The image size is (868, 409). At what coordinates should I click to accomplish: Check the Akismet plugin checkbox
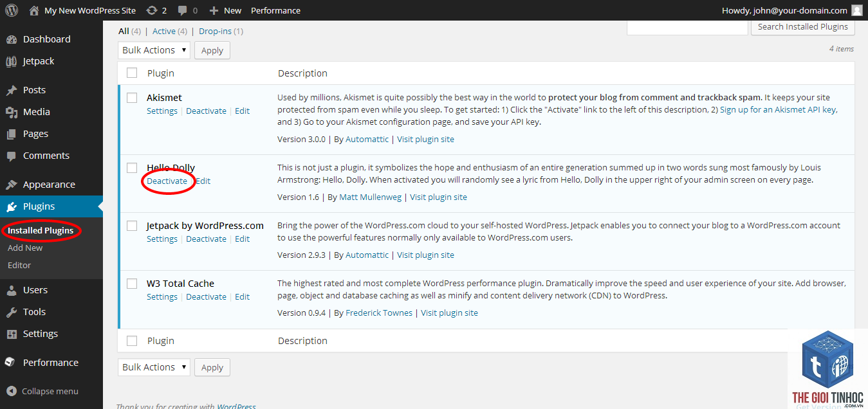(x=132, y=98)
